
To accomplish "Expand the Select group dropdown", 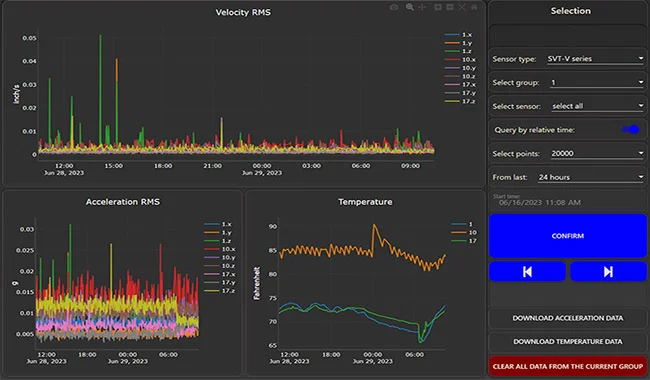I will [597, 82].
